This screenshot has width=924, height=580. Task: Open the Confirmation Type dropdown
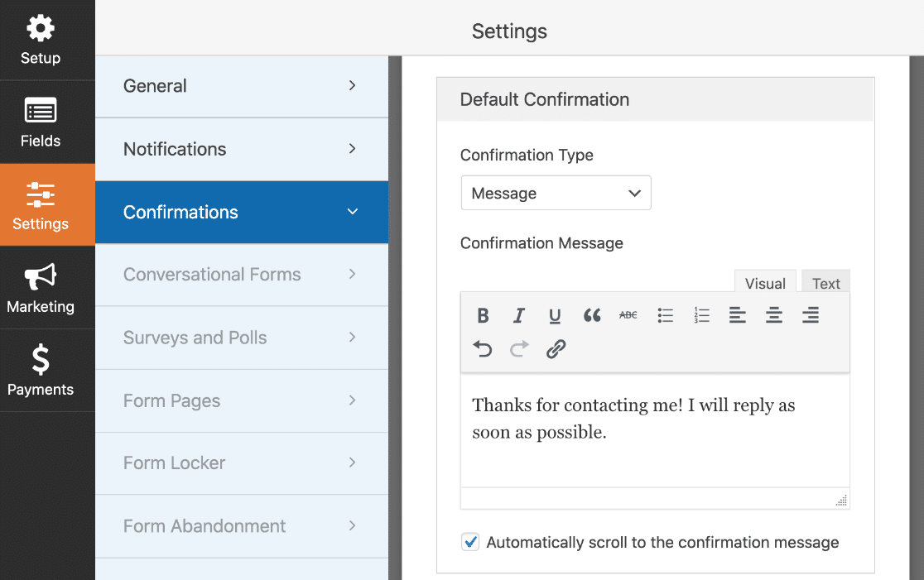point(556,193)
